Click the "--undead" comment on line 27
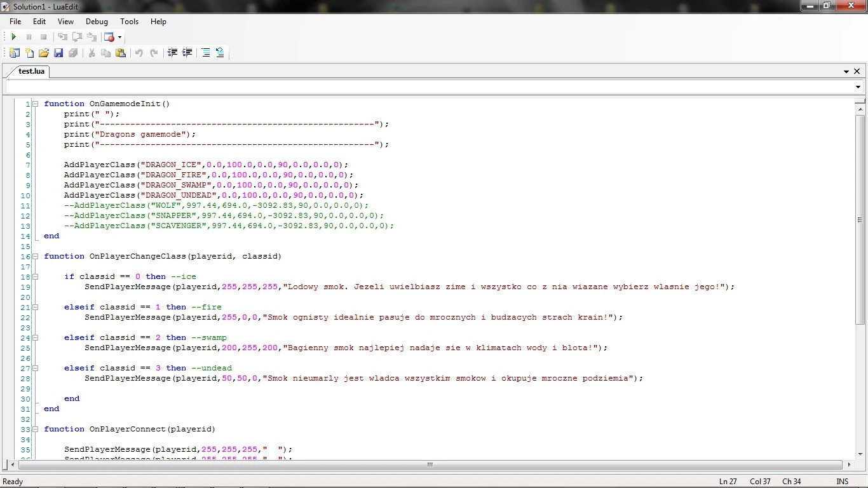The image size is (868, 488). [212, 368]
